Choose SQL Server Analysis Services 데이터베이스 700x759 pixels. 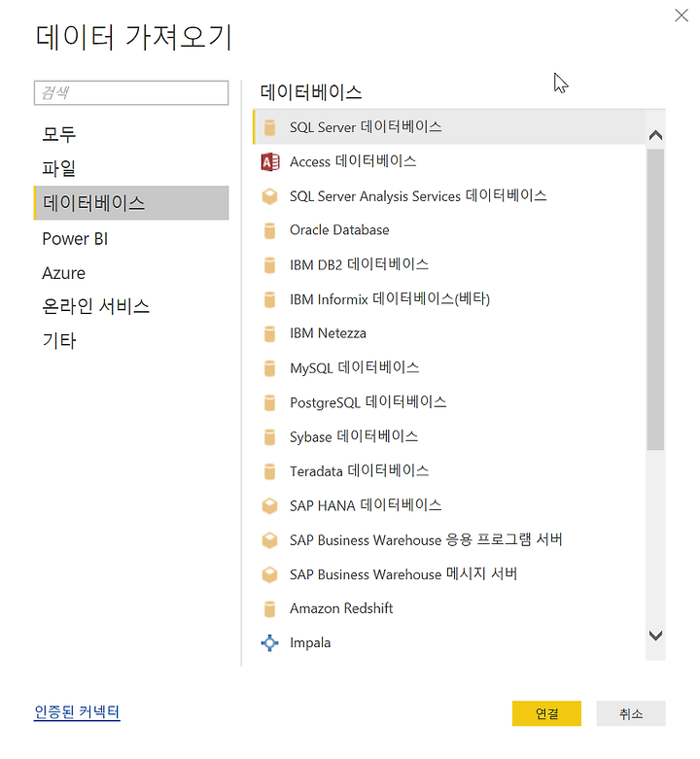[449, 196]
